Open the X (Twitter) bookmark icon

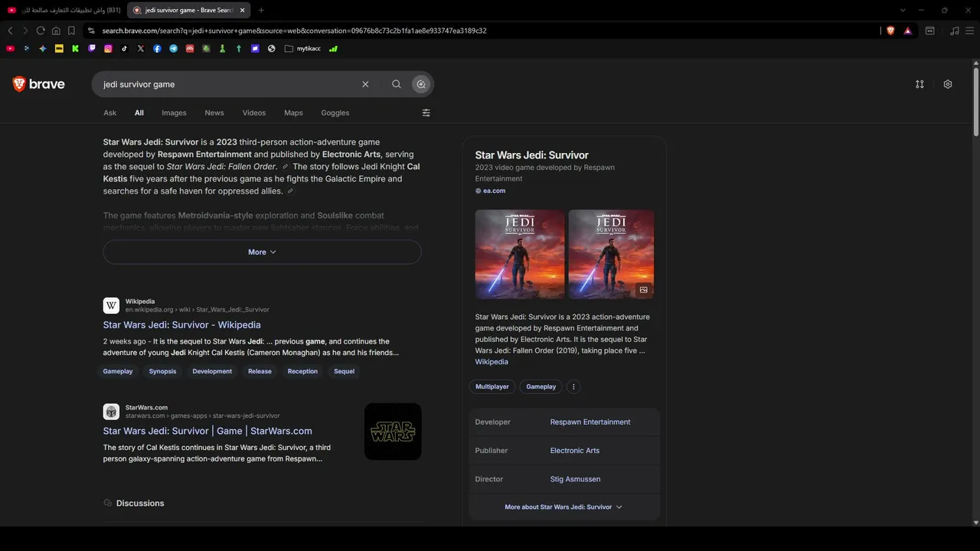[x=141, y=48]
